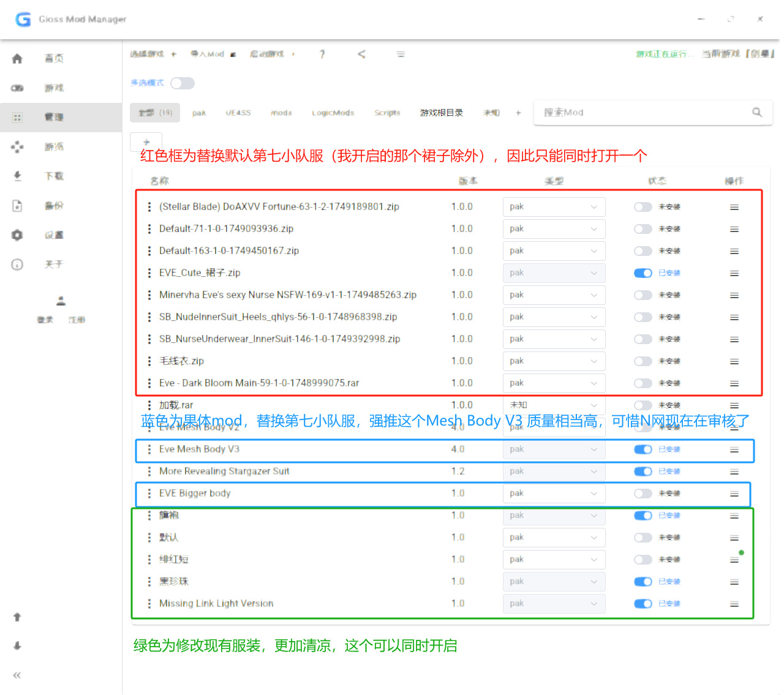Click the down arrow icon in the sidebar
Viewport: 784px width, 695px height.
coord(17,646)
